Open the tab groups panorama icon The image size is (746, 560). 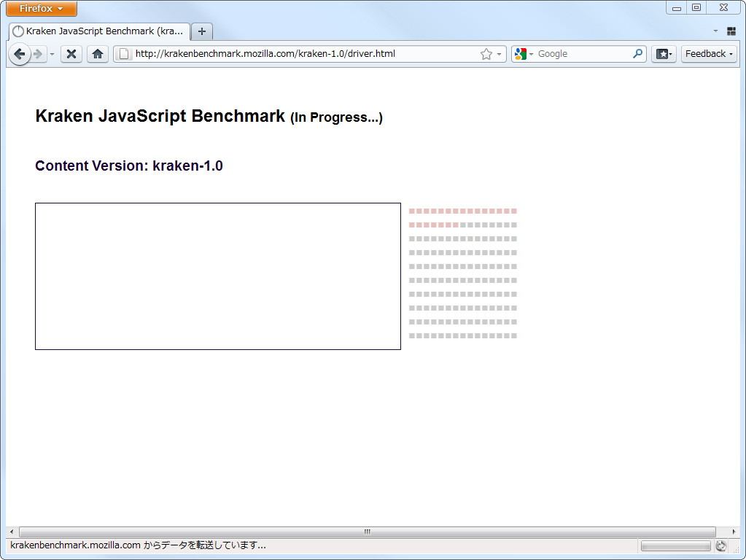731,31
